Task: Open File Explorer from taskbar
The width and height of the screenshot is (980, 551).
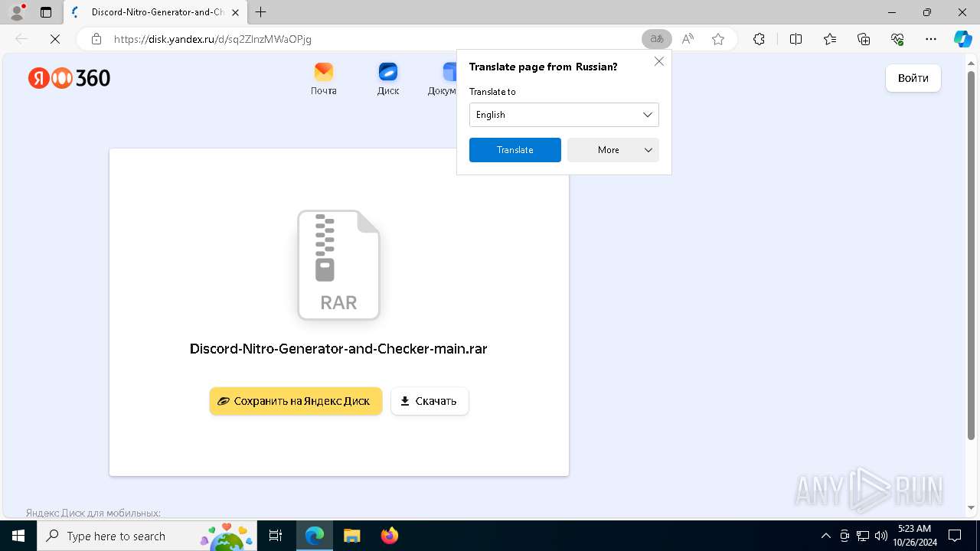Action: tap(351, 536)
